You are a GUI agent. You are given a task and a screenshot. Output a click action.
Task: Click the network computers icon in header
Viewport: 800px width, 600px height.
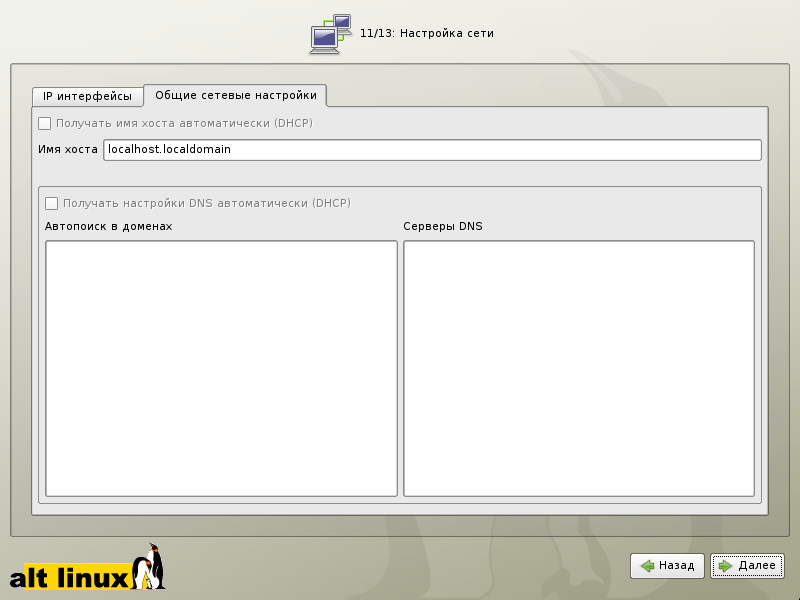tap(331, 34)
